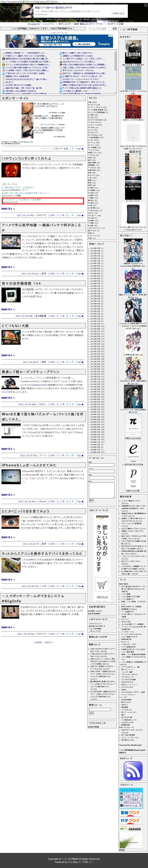Click the HOME link at page bottom
The width and height of the screenshot is (148, 868).
point(39,642)
